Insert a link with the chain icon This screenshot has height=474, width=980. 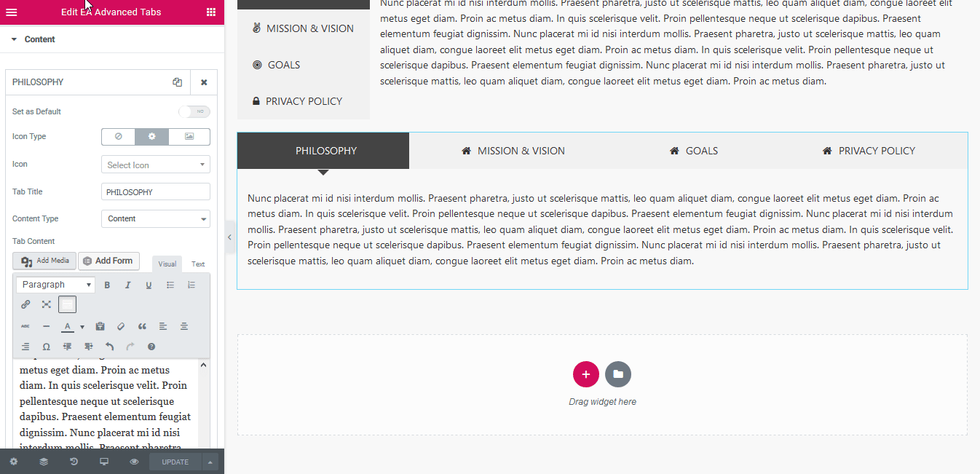[25, 304]
